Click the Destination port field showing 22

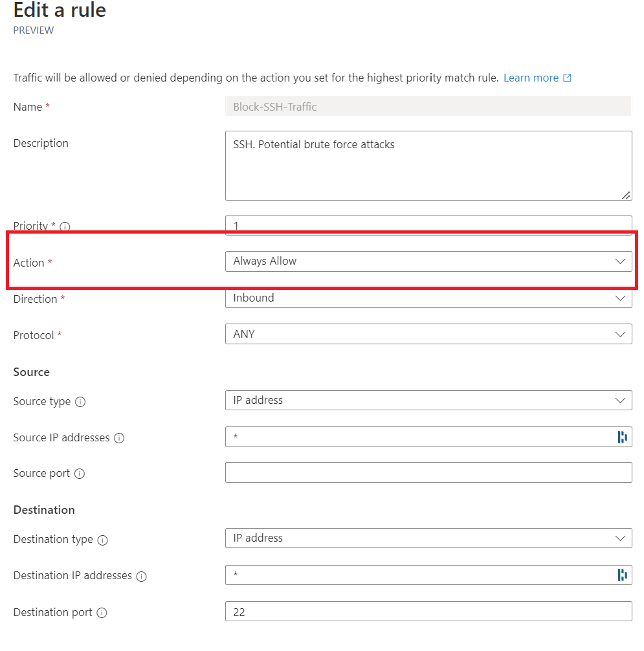click(428, 611)
